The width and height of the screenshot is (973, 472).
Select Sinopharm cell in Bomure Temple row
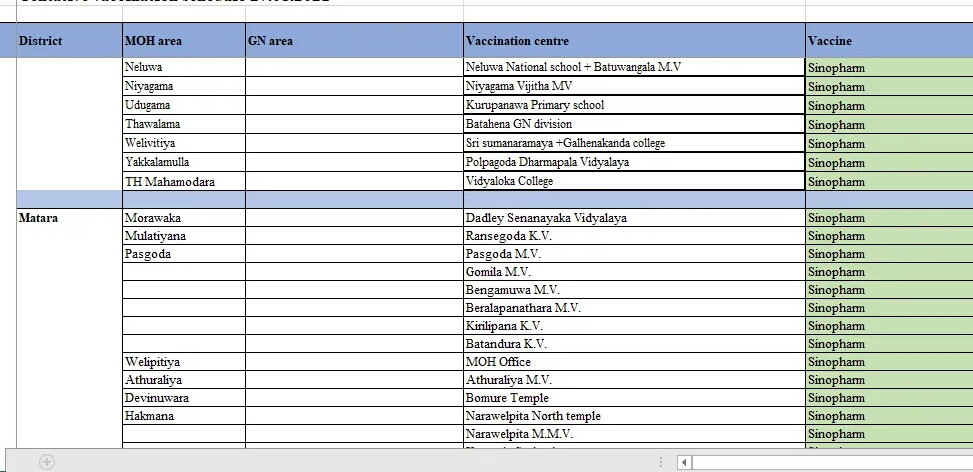[x=889, y=398]
